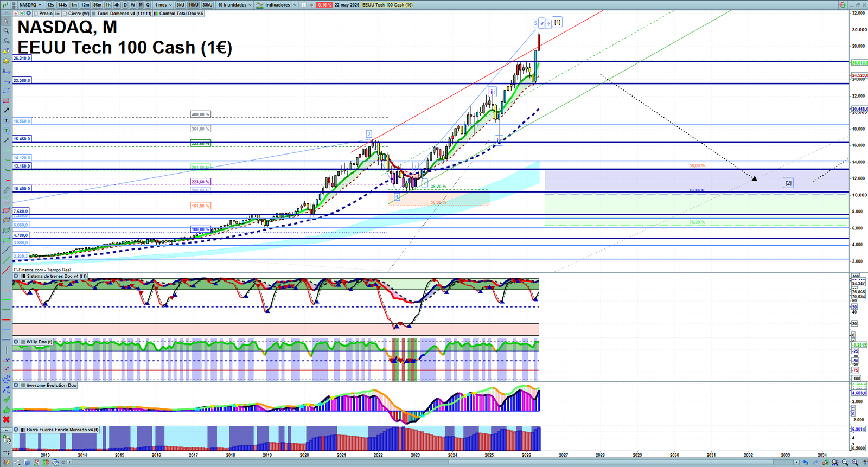868x467 pixels.
Task: Toggle the Precio checkbox
Action: (x=36, y=14)
